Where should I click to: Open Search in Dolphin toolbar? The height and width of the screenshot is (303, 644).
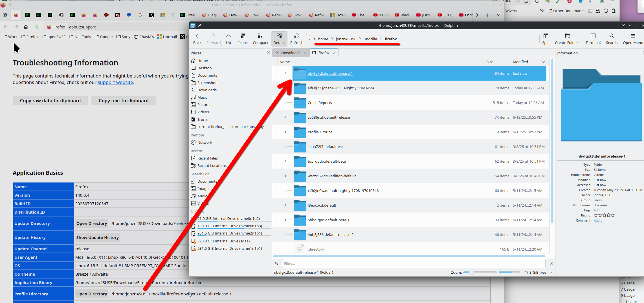[x=612, y=39]
